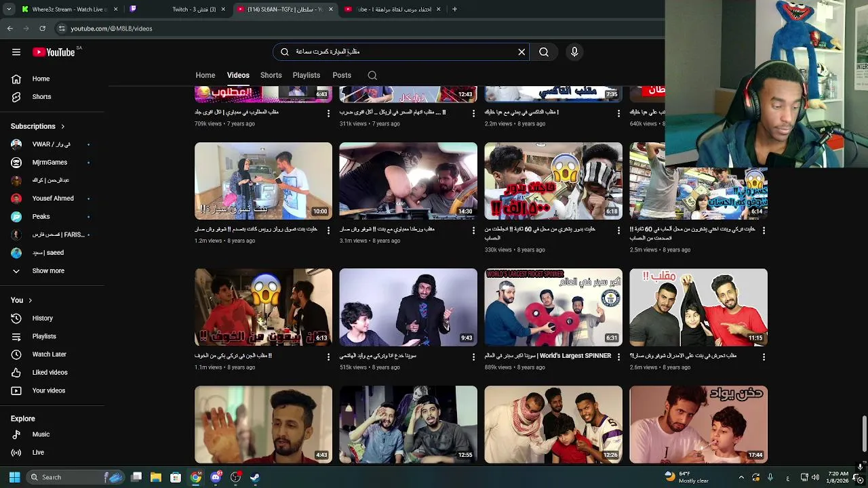
Task: Open the 11:15 video thumbnail
Action: point(698,308)
